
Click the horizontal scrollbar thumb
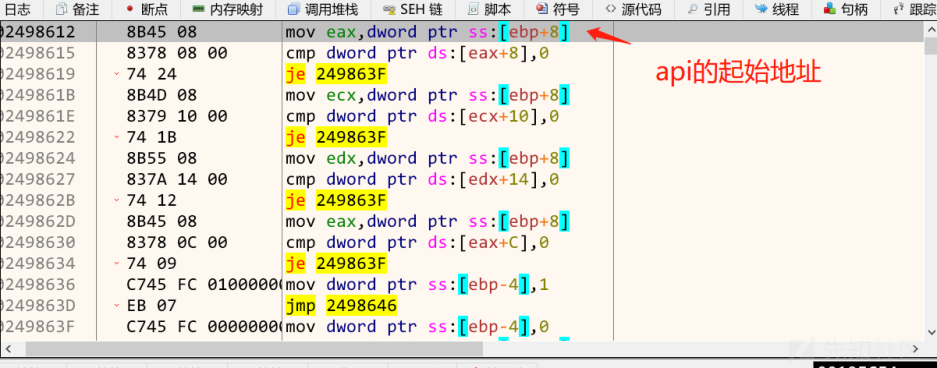click(x=254, y=348)
